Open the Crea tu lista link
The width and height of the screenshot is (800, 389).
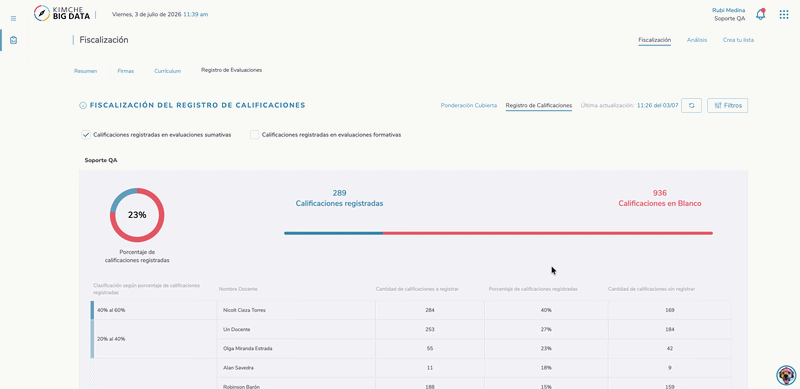[738, 40]
